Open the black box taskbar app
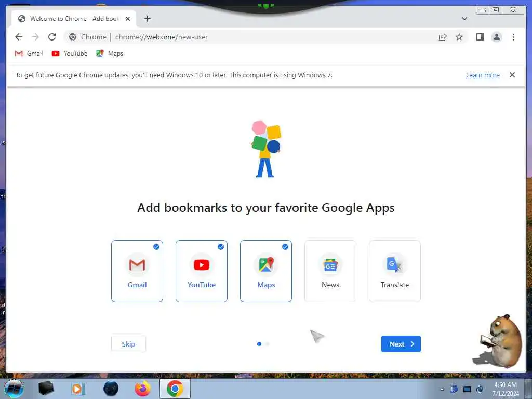 point(46,389)
